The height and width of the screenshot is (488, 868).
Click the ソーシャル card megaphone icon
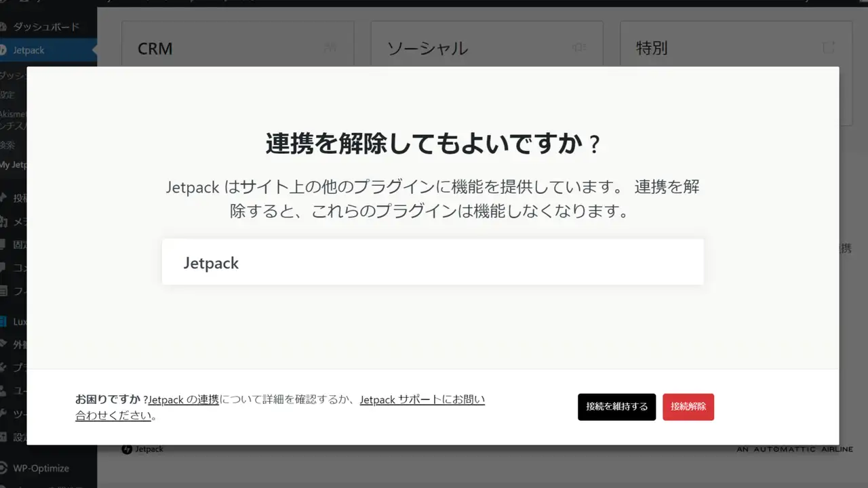click(x=578, y=47)
